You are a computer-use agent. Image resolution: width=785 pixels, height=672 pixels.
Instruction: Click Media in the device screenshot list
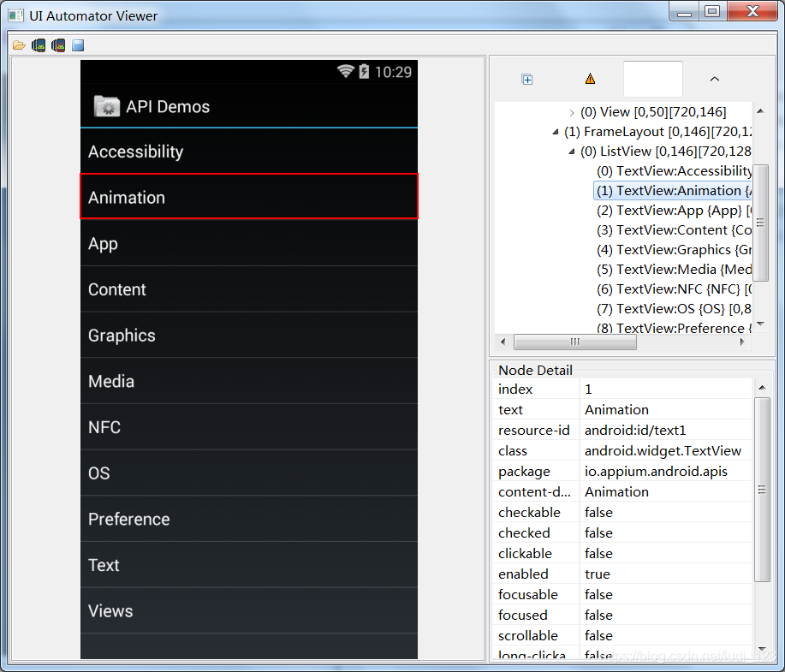click(x=249, y=381)
